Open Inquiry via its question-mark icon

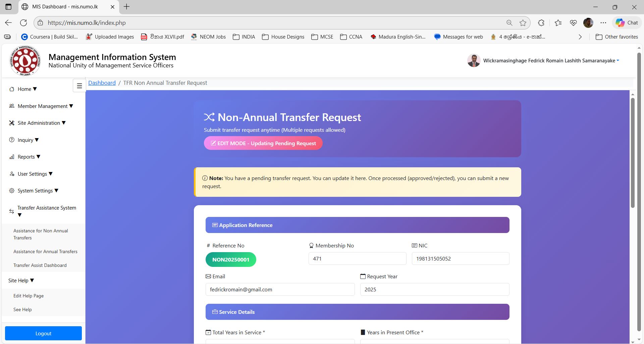click(11, 140)
